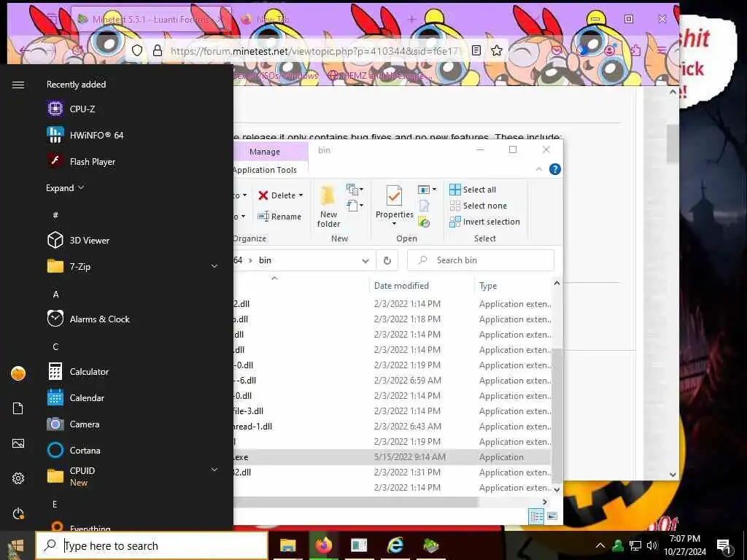Toggle Firefox Reader View icon
Image resolution: width=747 pixels, height=560 pixels.
[476, 50]
